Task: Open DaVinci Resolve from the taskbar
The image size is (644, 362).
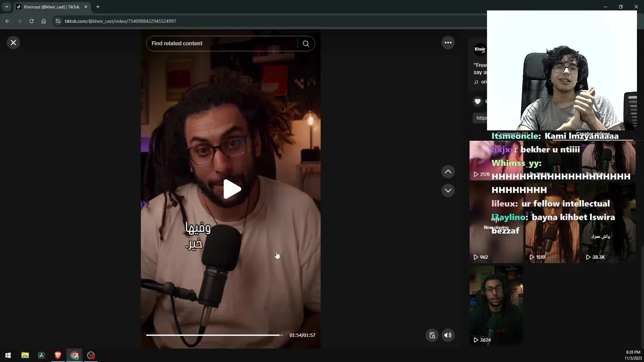Action: point(41,355)
